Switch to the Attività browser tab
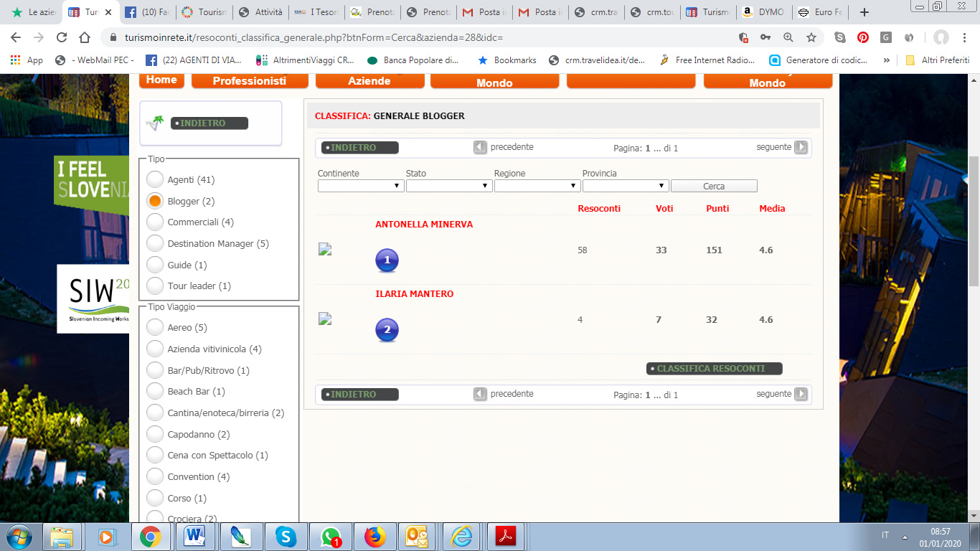The height and width of the screenshot is (551, 980). [260, 12]
